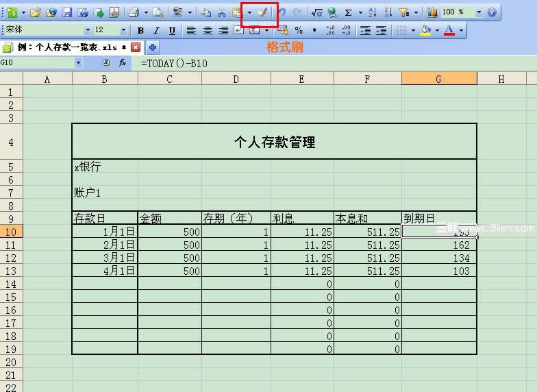Click the 本息和 header cell
Viewport: 537px width, 392px height.
click(x=367, y=218)
